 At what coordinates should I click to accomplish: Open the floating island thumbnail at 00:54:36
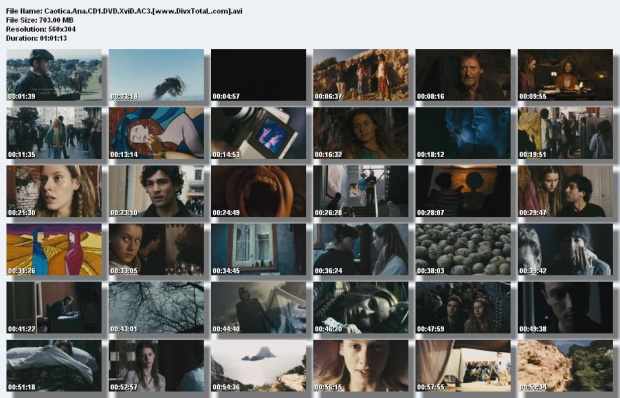coord(259,366)
